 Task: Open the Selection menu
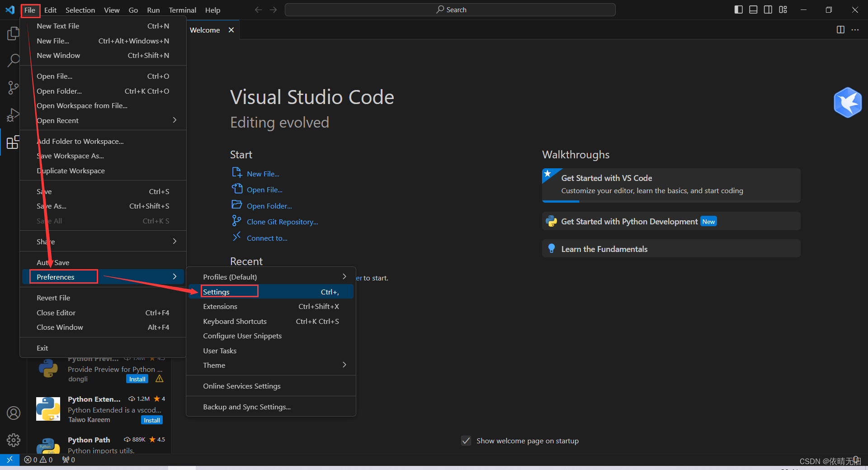(80, 10)
